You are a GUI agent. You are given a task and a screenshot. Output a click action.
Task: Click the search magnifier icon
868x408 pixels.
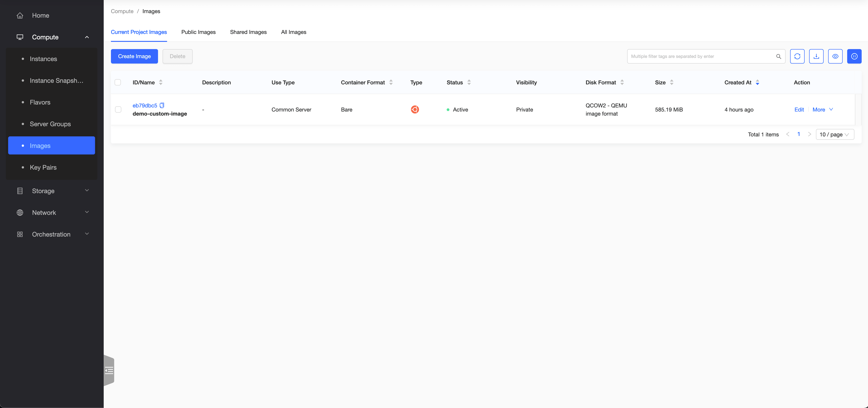click(x=778, y=56)
